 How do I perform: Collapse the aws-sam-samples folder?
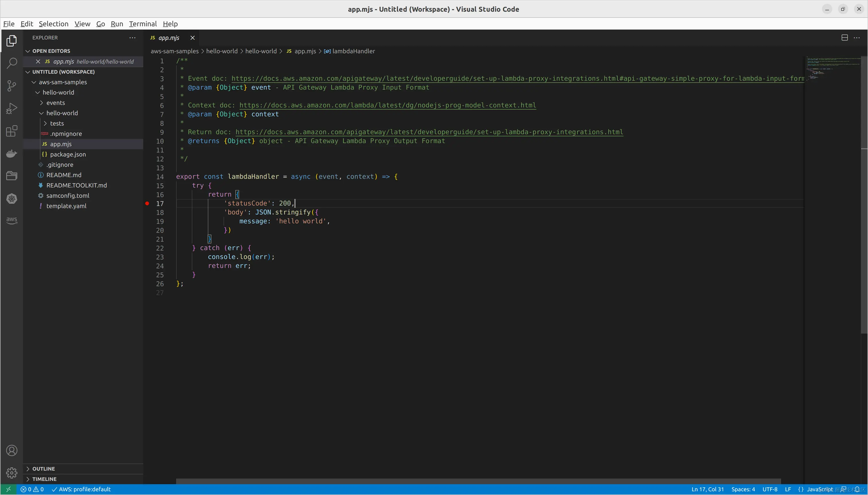click(x=63, y=82)
